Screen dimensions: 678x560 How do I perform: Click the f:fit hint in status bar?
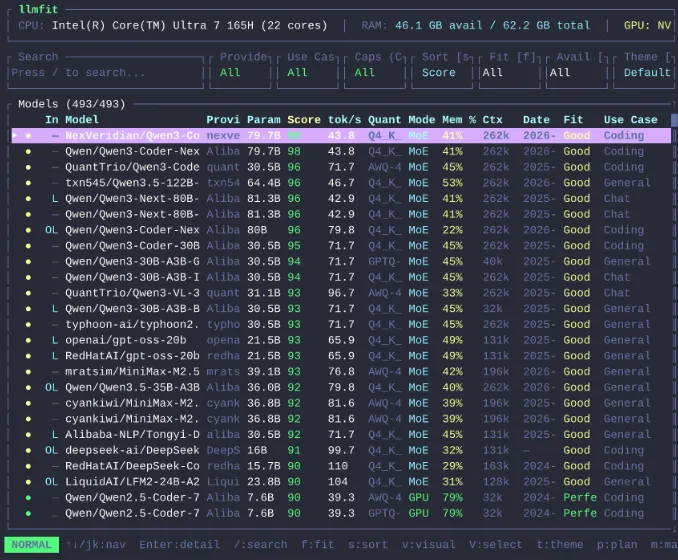(x=317, y=544)
